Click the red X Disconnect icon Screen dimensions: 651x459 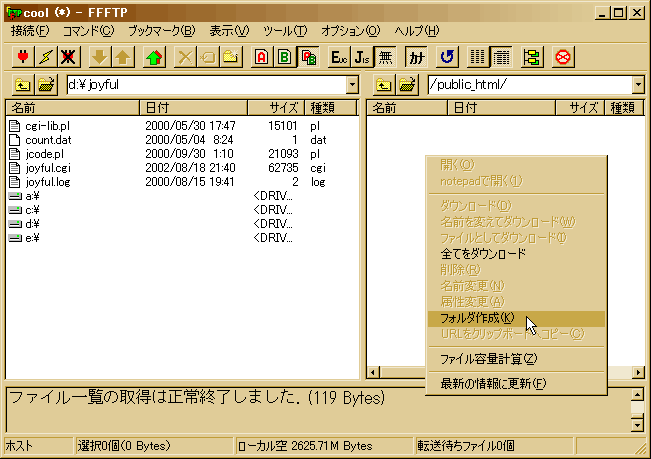68,57
